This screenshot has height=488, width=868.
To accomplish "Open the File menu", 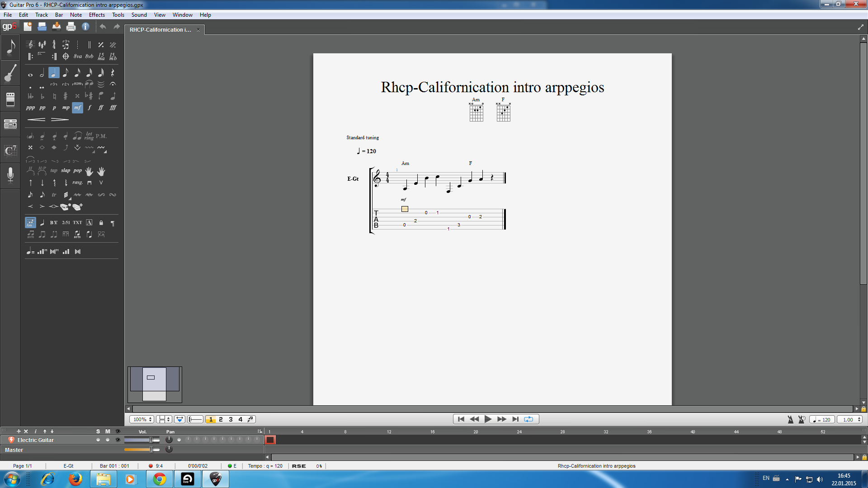I will 8,15.
